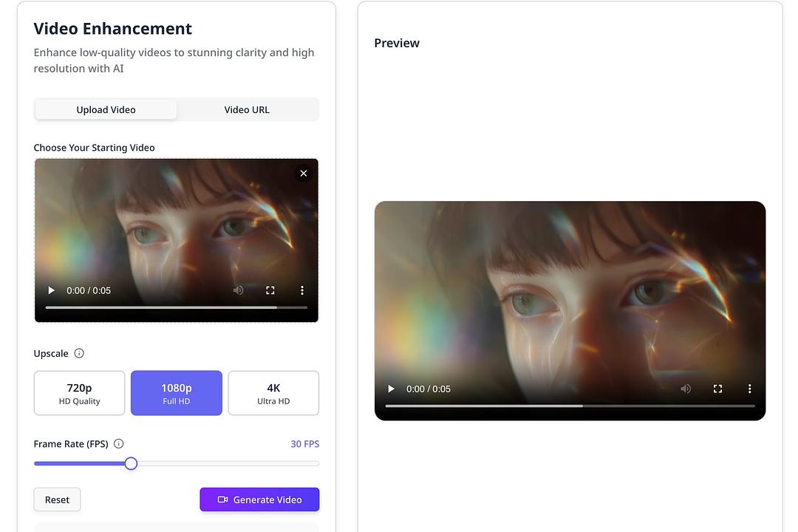Remove the uploaded starting video
The image size is (798, 532).
pos(303,173)
